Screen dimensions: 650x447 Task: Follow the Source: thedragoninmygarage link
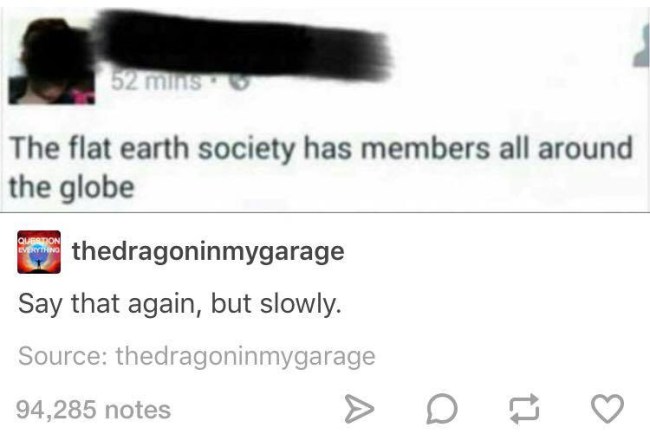pyautogui.click(x=196, y=357)
